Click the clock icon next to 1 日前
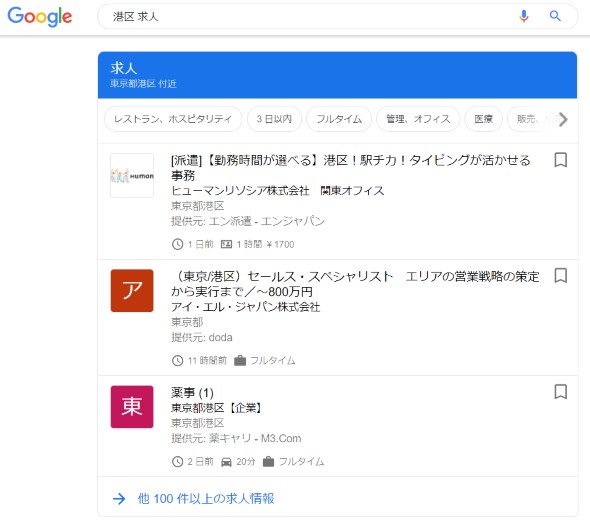The width and height of the screenshot is (590, 522). [178, 244]
